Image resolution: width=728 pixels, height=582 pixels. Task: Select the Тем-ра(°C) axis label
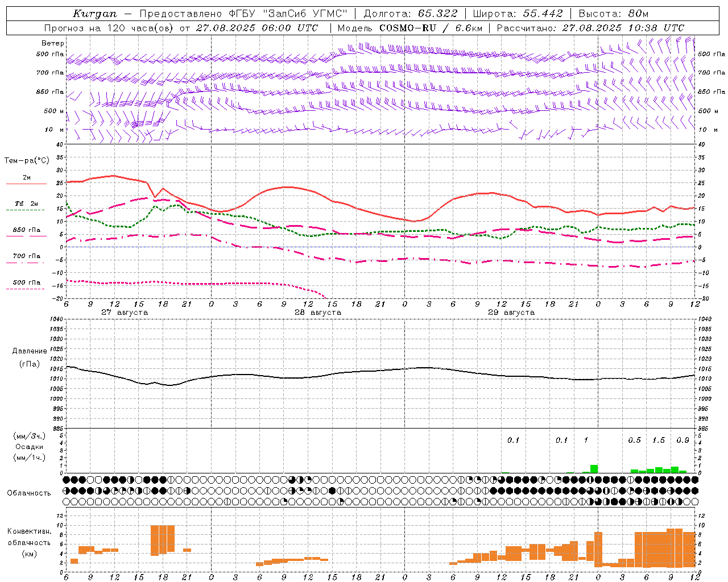[x=27, y=161]
